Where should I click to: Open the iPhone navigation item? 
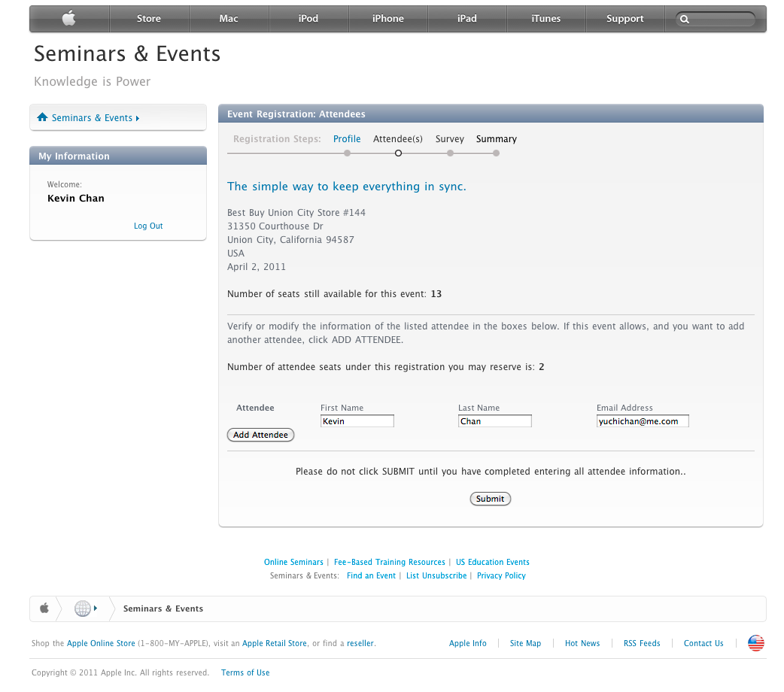click(x=388, y=19)
